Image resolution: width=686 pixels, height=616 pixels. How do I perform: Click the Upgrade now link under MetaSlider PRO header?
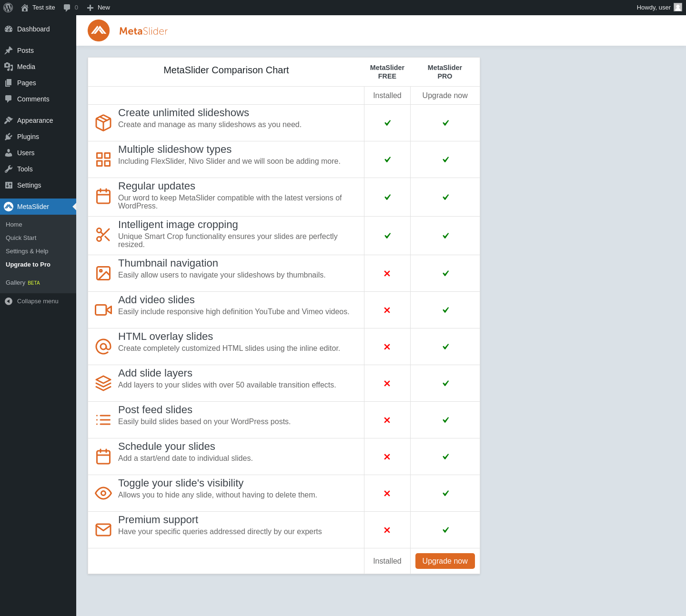click(445, 96)
